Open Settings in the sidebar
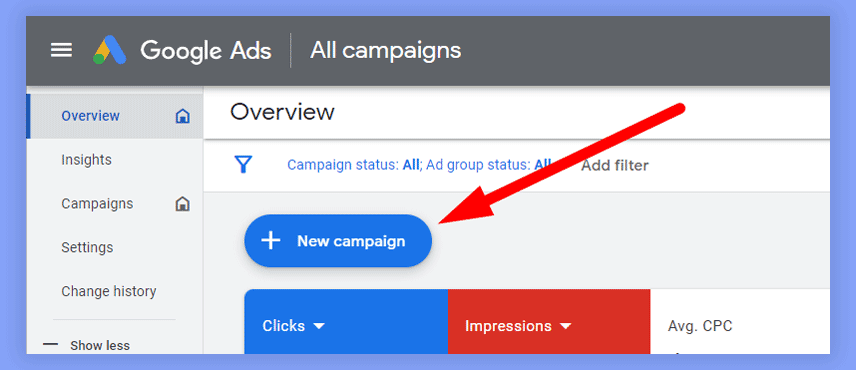Image resolution: width=856 pixels, height=370 pixels. click(x=87, y=247)
